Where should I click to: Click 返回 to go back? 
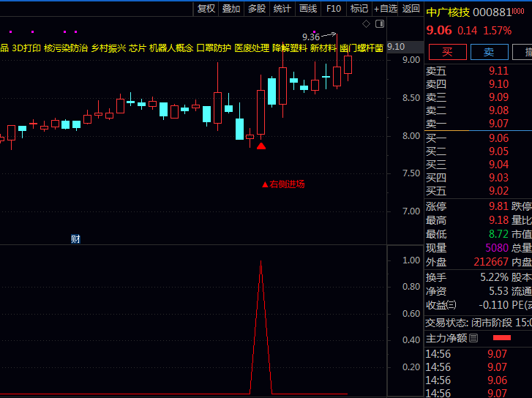point(411,9)
